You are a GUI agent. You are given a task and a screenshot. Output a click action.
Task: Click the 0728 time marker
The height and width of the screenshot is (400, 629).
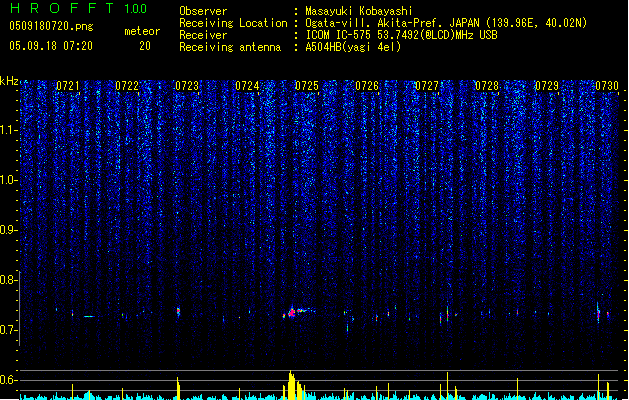487,86
